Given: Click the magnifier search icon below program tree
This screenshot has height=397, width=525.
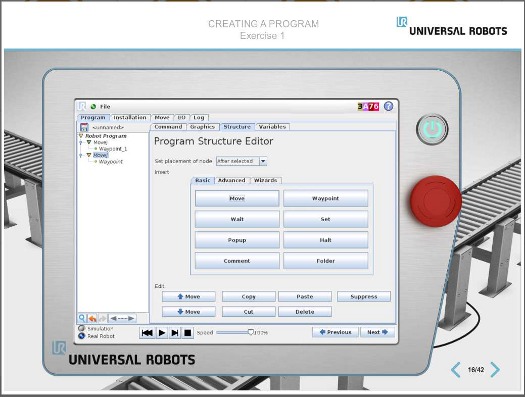Looking at the screenshot, I should coord(82,318).
